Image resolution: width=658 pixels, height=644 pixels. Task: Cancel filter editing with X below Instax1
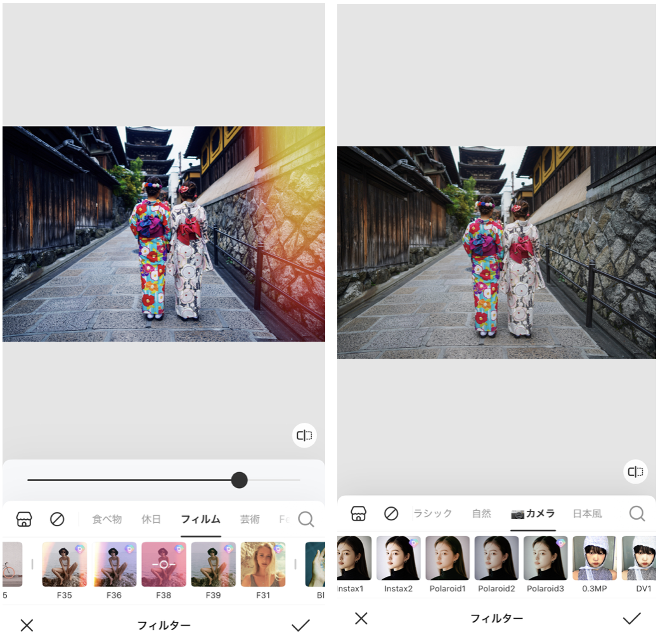[361, 619]
